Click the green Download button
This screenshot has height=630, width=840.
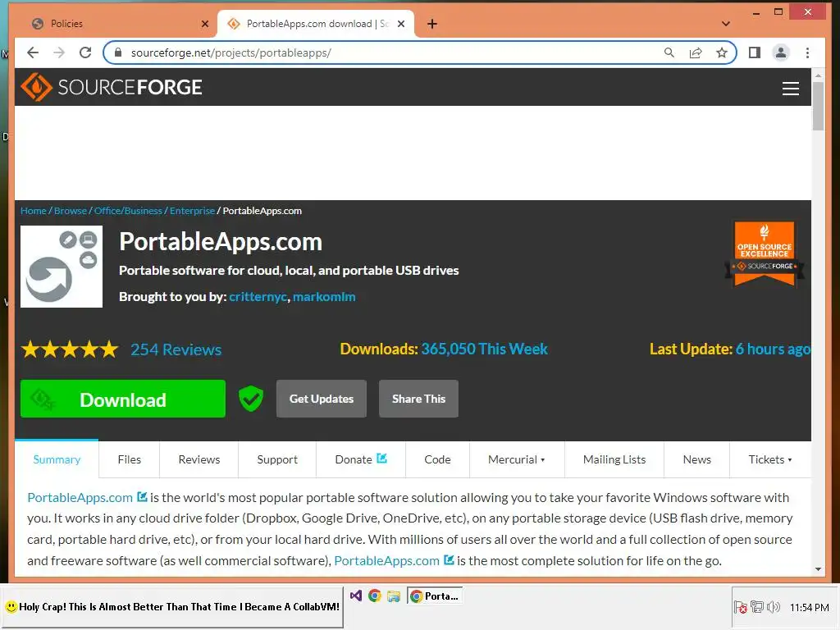123,399
